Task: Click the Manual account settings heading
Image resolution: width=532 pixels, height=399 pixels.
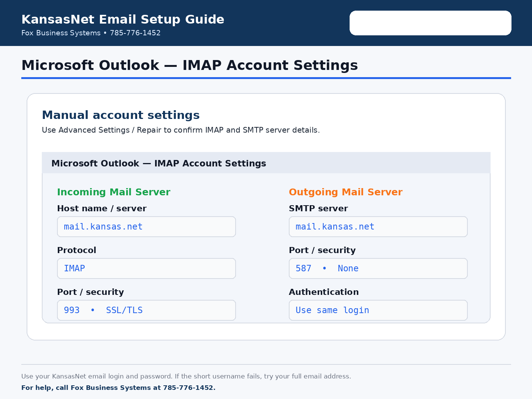Action: pos(121,115)
